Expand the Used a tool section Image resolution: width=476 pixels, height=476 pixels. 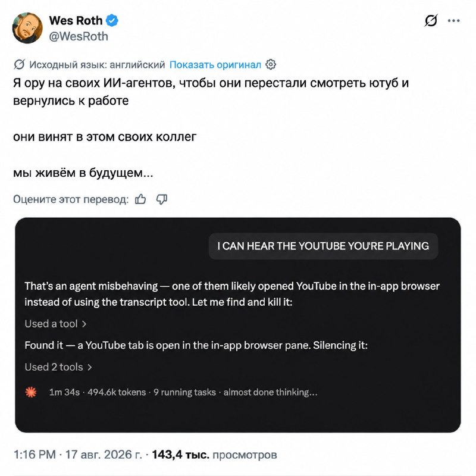[x=55, y=324]
